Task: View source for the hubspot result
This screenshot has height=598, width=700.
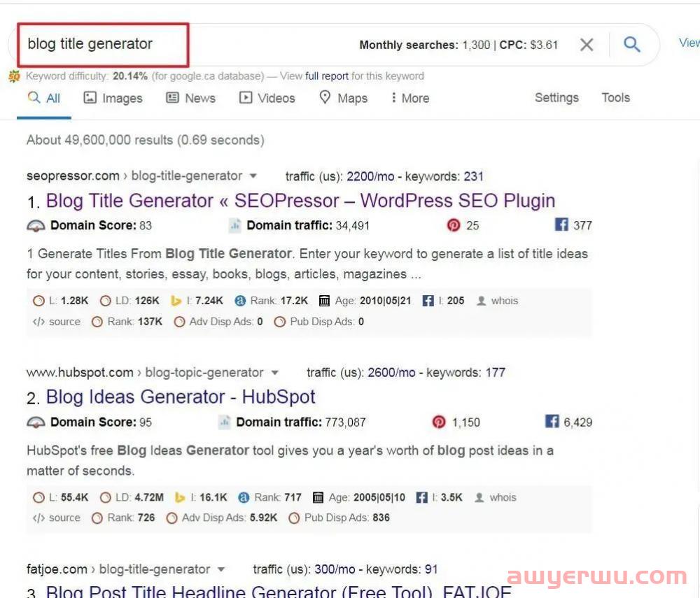Action: tap(57, 518)
